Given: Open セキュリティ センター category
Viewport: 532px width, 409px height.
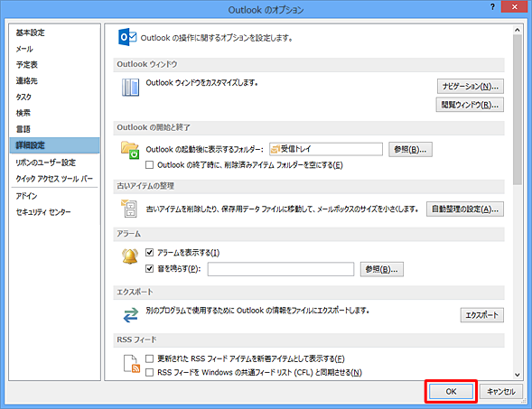Looking at the screenshot, I should [54, 212].
